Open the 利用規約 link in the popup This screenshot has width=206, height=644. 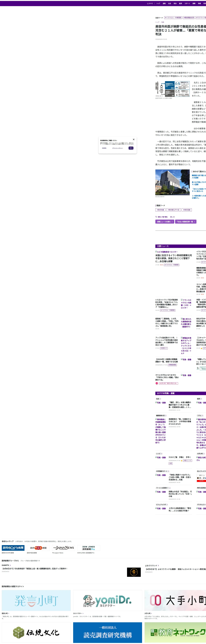tap(104, 148)
